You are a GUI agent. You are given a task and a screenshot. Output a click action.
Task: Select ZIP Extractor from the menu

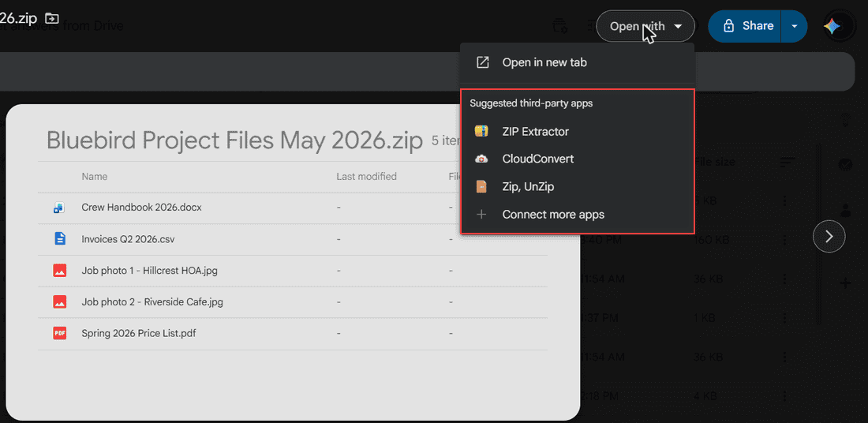(577, 131)
